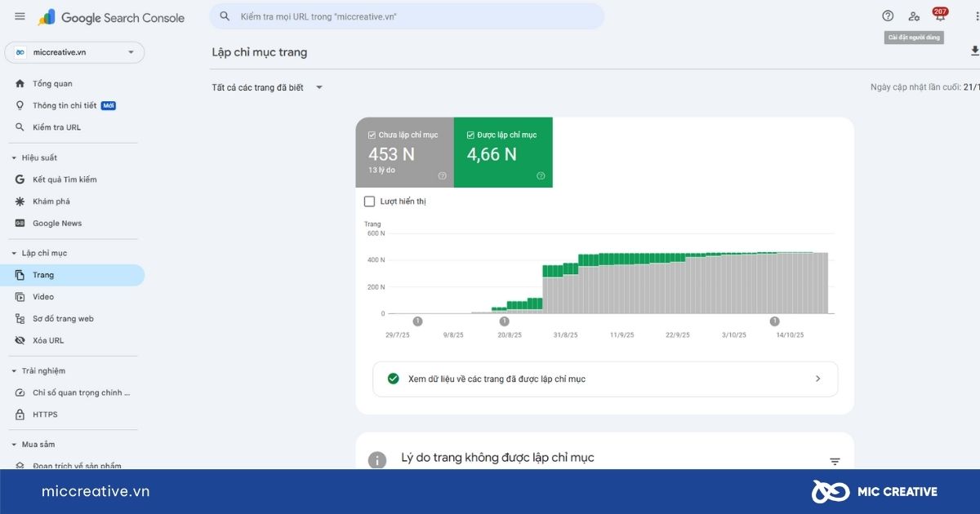Click the timeline marker near 20/8/25
The height and width of the screenshot is (514, 980).
[504, 321]
